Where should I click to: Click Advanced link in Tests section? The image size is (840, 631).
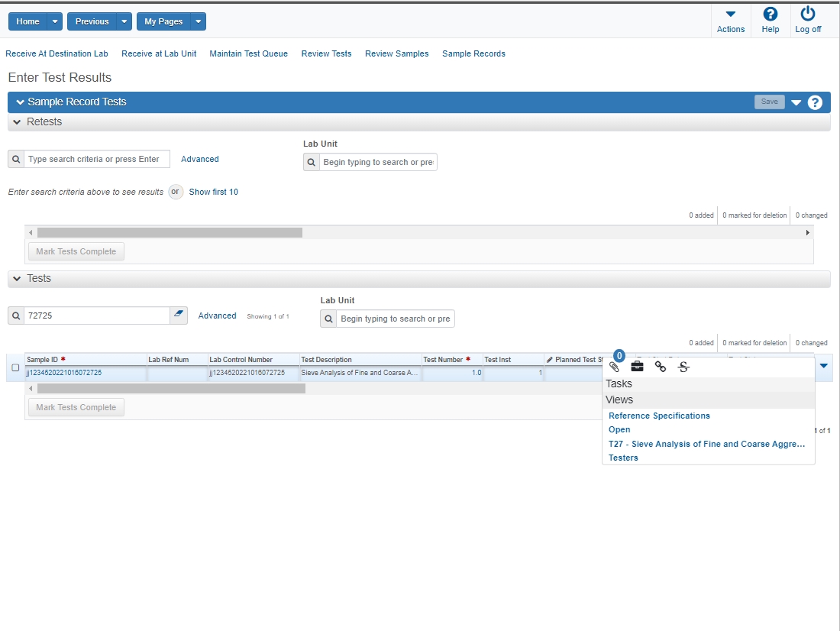coord(217,315)
